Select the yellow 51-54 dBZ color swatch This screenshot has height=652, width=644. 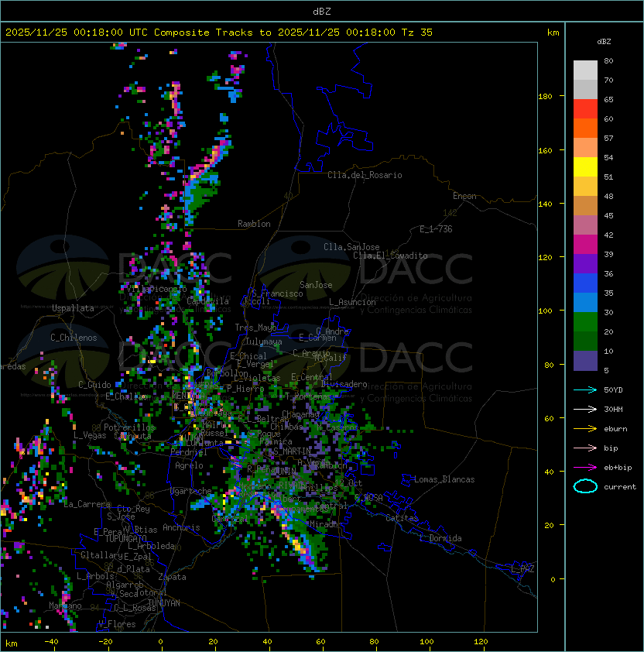click(x=585, y=167)
